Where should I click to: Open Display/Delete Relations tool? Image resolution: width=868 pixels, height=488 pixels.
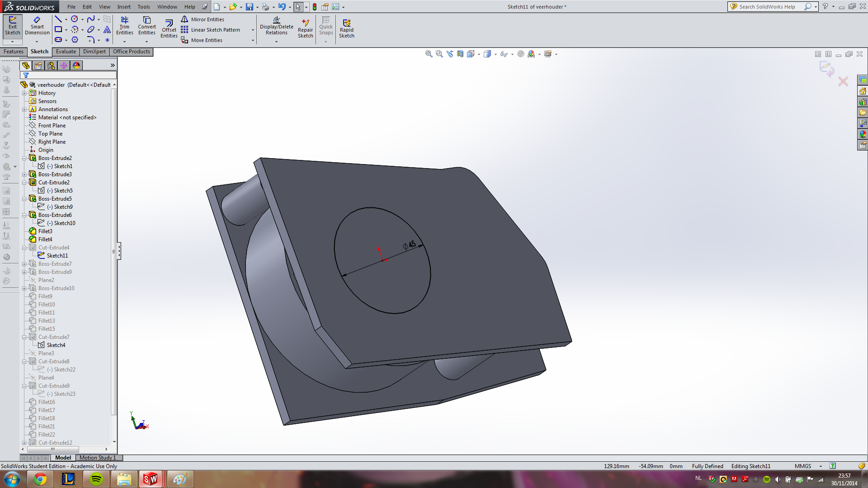coord(276,26)
